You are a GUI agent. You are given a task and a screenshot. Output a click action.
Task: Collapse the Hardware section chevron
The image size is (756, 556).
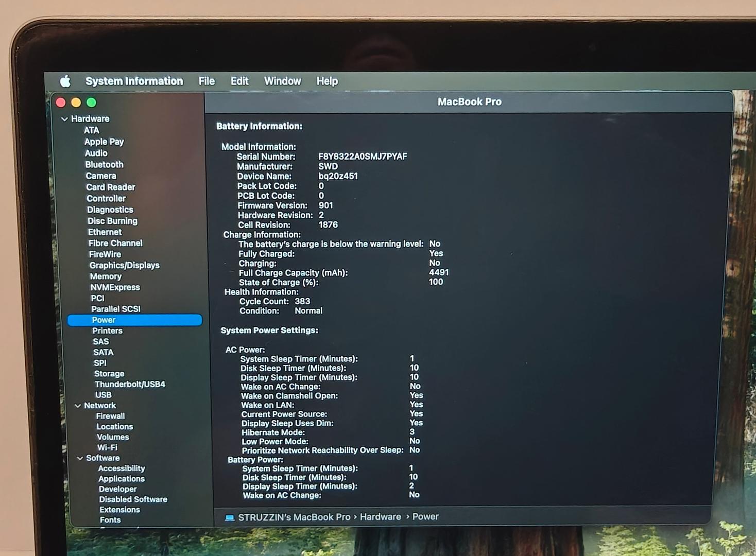[x=64, y=119]
